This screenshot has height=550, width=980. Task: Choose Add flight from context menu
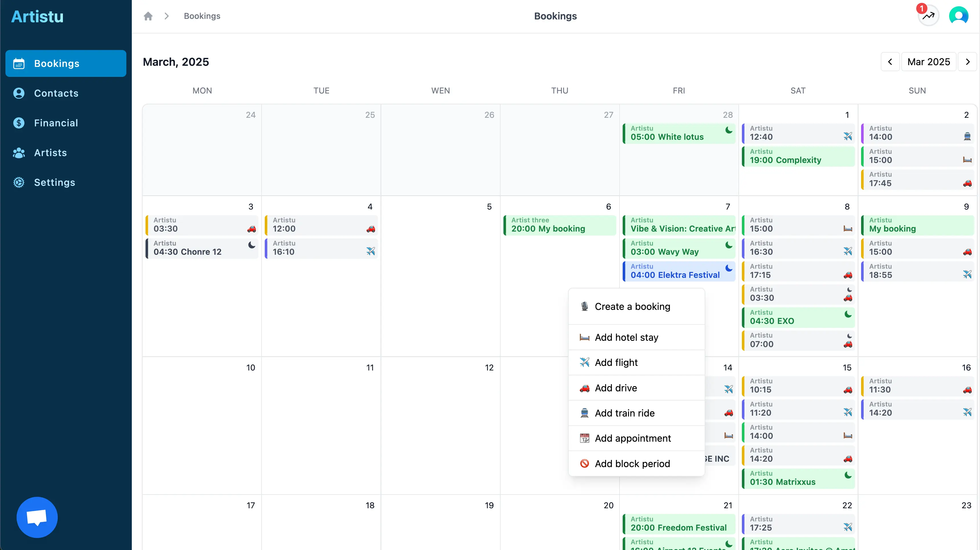click(x=616, y=362)
